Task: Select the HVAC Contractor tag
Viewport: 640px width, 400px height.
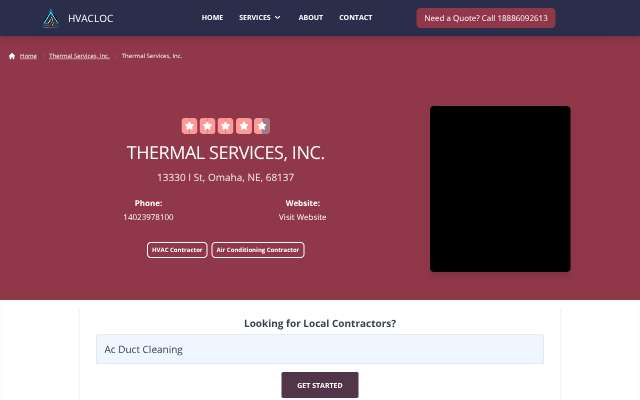Action: (177, 250)
